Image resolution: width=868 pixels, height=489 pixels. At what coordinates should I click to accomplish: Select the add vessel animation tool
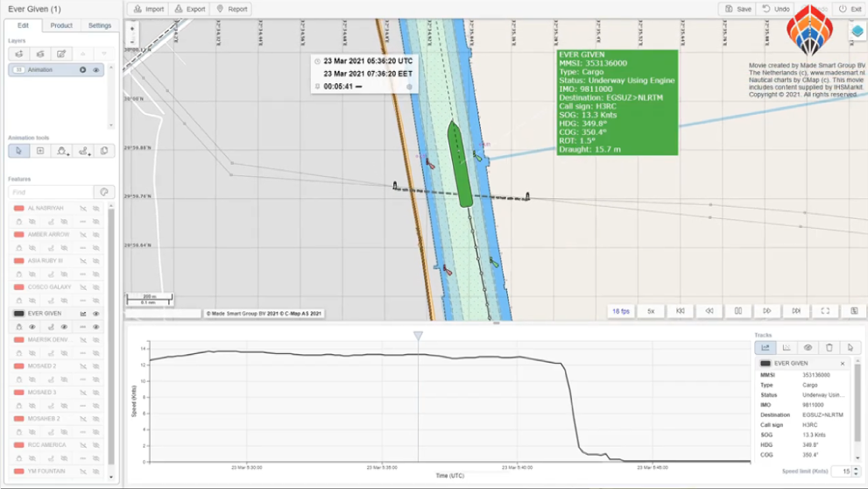point(61,151)
